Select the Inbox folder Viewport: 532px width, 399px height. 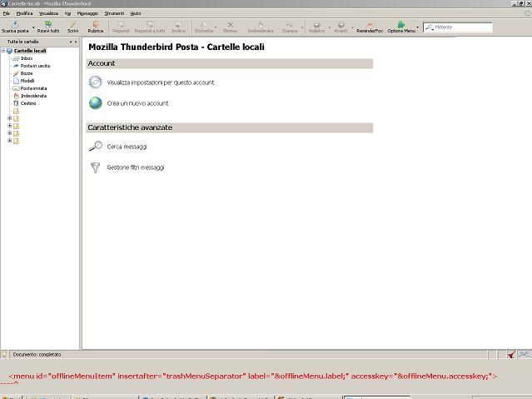point(27,58)
